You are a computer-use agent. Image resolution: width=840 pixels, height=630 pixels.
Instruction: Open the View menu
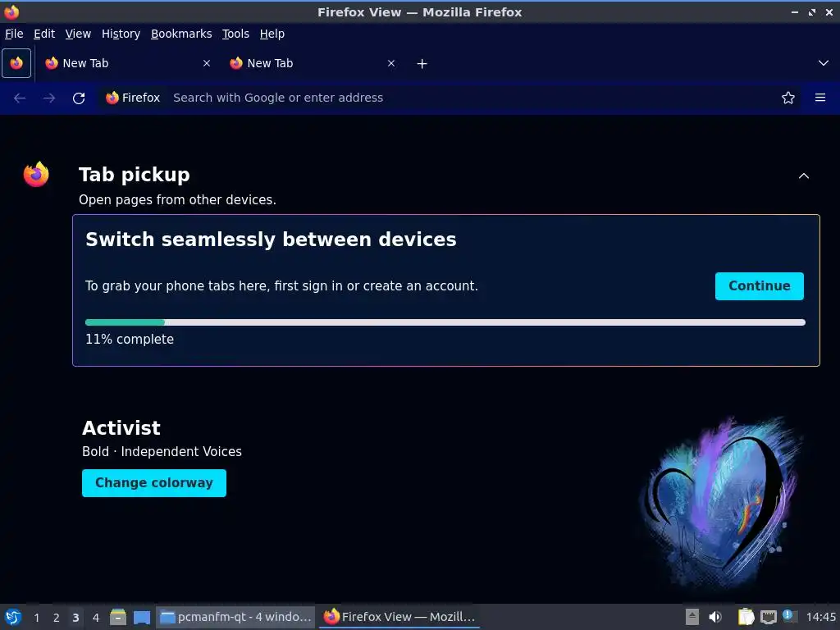point(78,34)
